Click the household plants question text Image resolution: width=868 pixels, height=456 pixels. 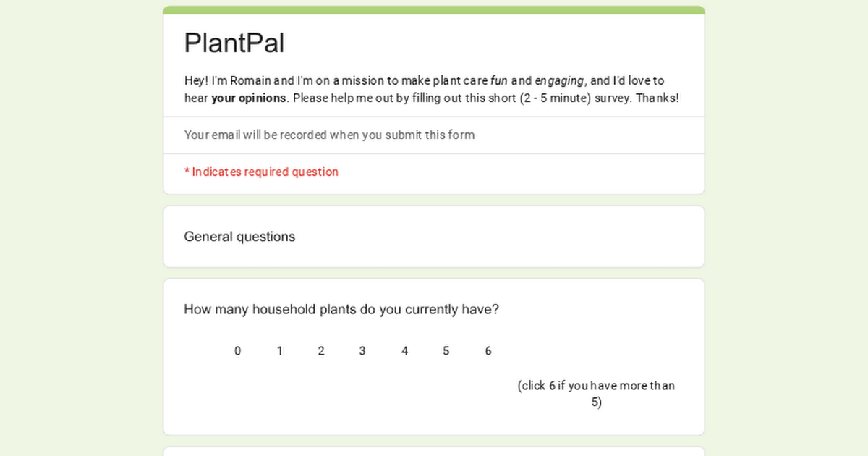[341, 310]
